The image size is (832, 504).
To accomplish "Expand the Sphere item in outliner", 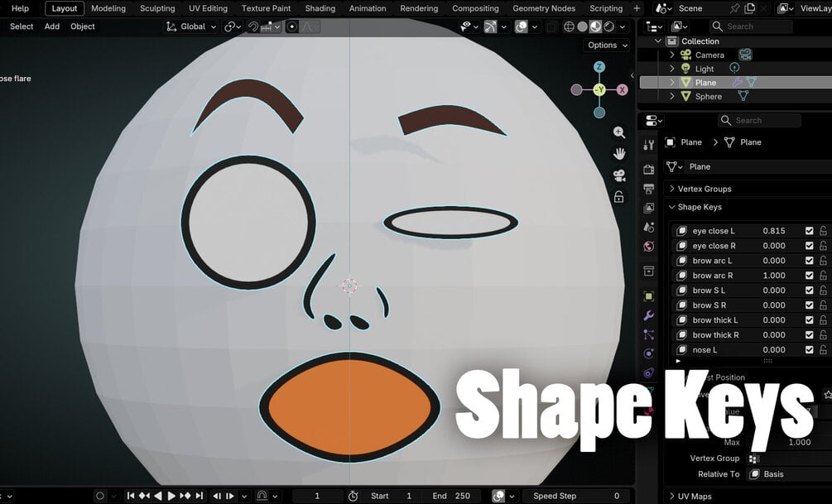I will pyautogui.click(x=671, y=96).
